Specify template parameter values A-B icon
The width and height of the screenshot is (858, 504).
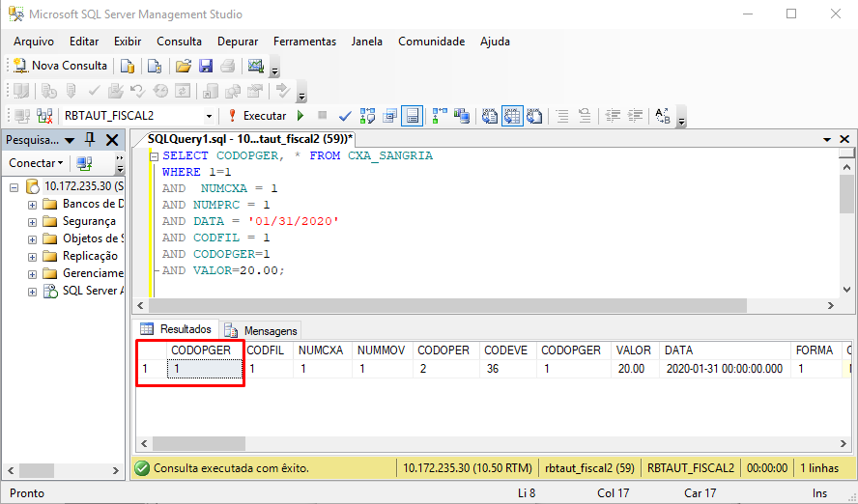pos(663,116)
